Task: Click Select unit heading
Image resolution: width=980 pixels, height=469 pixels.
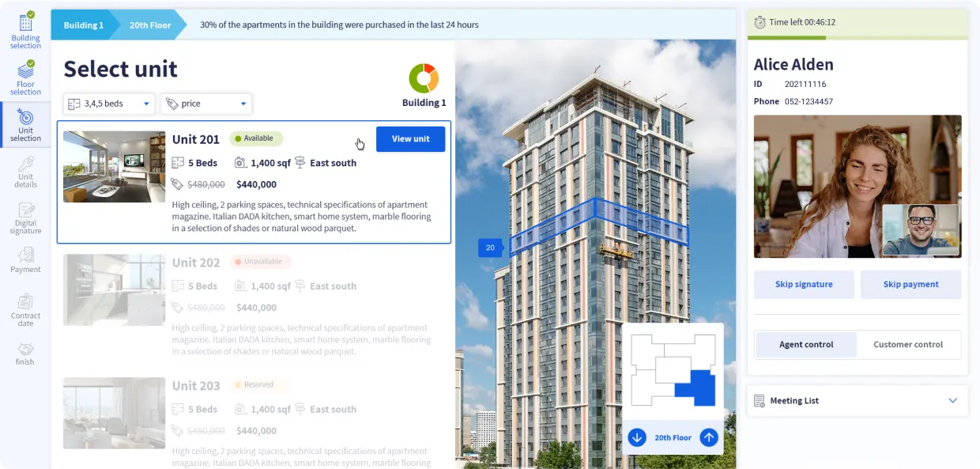Action: pyautogui.click(x=121, y=69)
